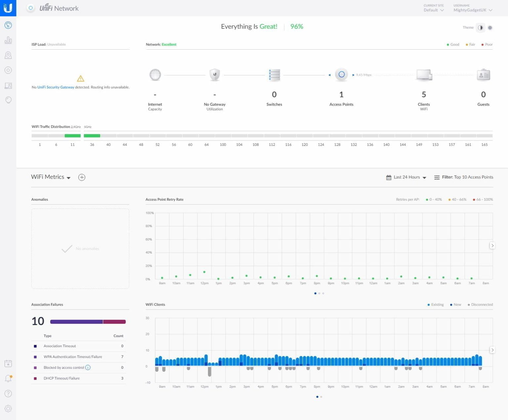Click channel 36 green traffic bar
The width and height of the screenshot is (508, 420).
[92, 136]
